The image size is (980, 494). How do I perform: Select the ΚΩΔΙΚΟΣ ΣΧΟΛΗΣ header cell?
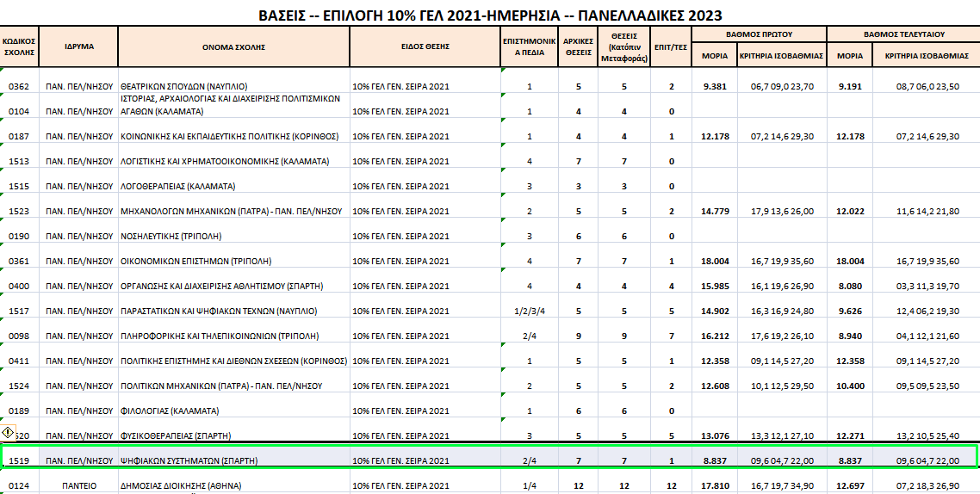pyautogui.click(x=20, y=46)
